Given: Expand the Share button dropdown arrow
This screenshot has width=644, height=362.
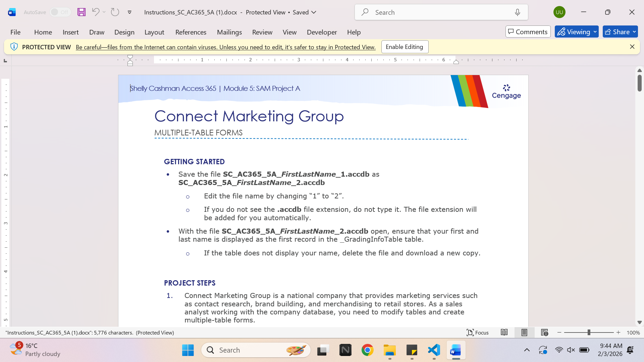Looking at the screenshot, I should pyautogui.click(x=634, y=32).
